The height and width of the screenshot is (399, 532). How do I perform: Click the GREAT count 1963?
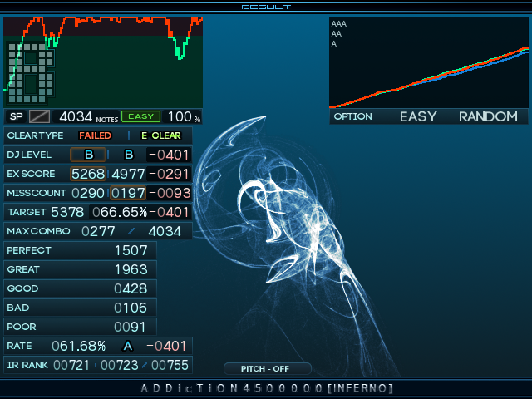pos(131,269)
